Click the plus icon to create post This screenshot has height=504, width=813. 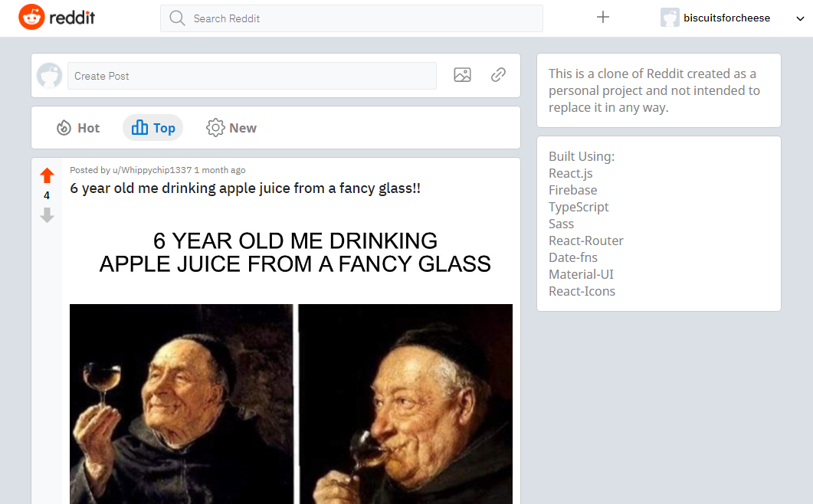pos(602,17)
